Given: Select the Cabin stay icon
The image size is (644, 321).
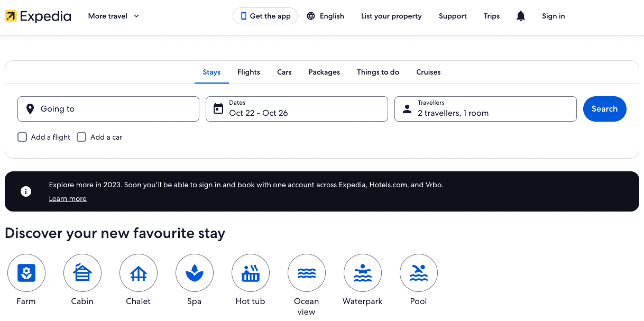Looking at the screenshot, I should pyautogui.click(x=82, y=273).
